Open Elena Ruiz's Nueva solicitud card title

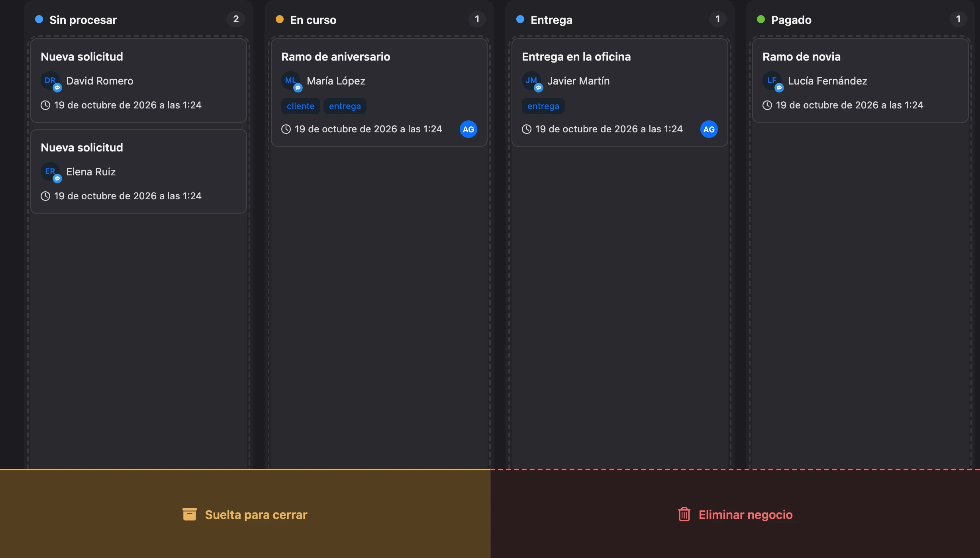click(x=82, y=147)
